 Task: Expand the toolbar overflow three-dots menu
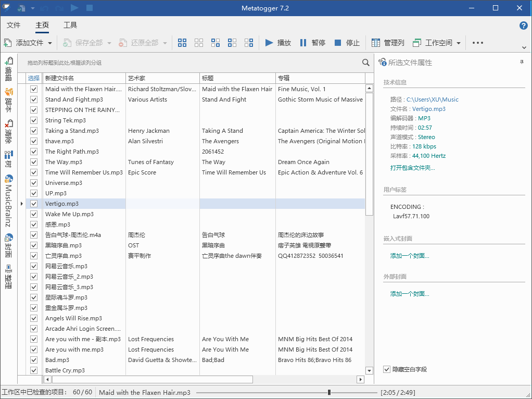coord(478,43)
